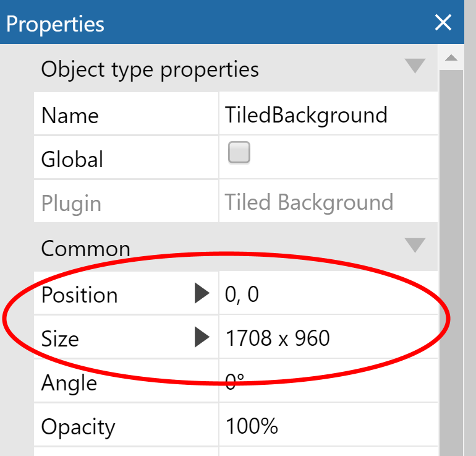Click the vertical scrollbar track
Viewport: 476px width, 456px height.
[x=451, y=261]
